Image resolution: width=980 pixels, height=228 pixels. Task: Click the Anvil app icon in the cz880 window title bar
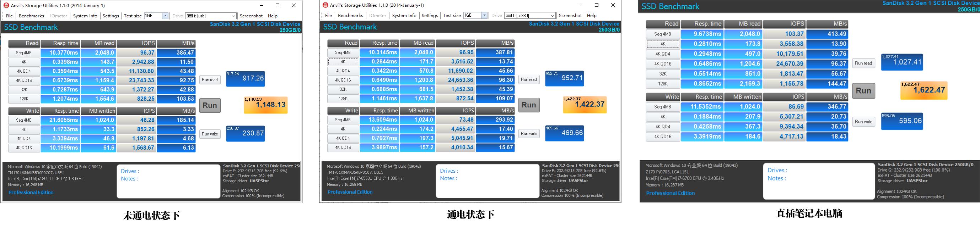(x=325, y=5)
